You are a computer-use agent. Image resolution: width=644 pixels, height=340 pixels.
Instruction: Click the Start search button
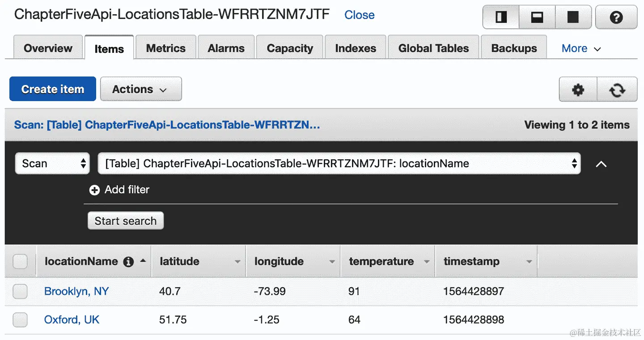(x=126, y=221)
